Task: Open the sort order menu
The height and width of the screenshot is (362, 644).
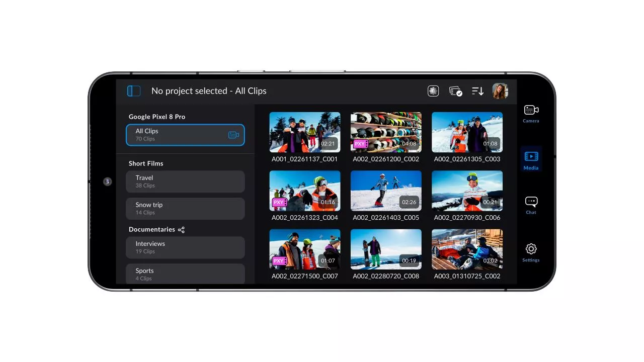Action: click(477, 91)
